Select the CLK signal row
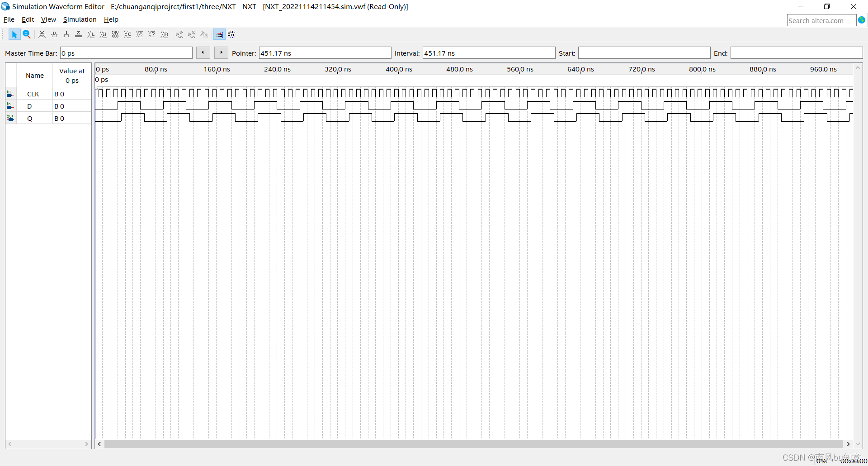The height and width of the screenshot is (466, 868). pyautogui.click(x=48, y=94)
